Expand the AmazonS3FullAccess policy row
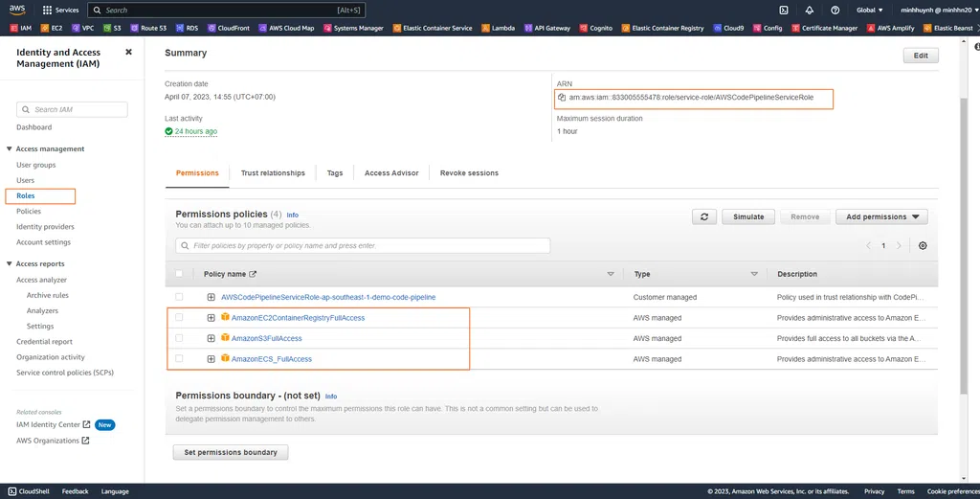This screenshot has width=980, height=499. coord(211,338)
